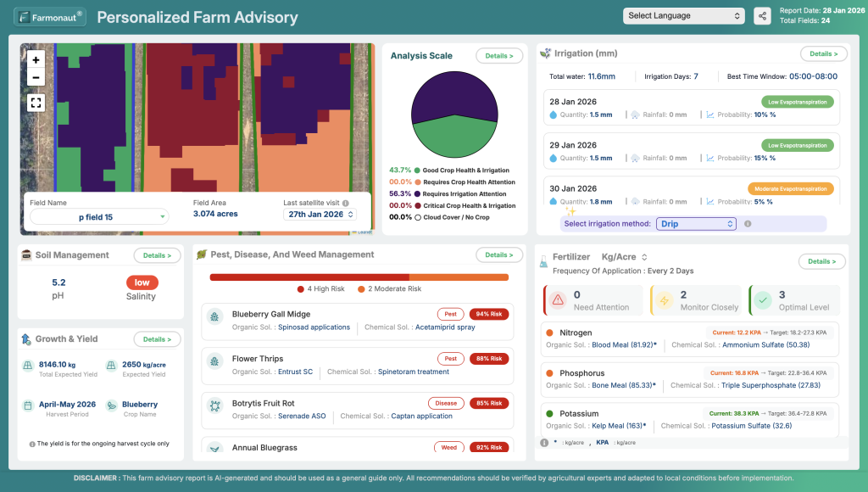Open Soil Management Details
868x492 pixels.
pyautogui.click(x=157, y=255)
